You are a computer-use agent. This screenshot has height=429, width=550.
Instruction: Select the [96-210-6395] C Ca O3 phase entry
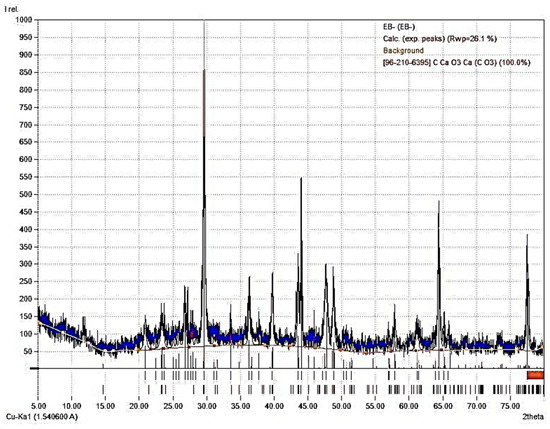click(x=456, y=63)
